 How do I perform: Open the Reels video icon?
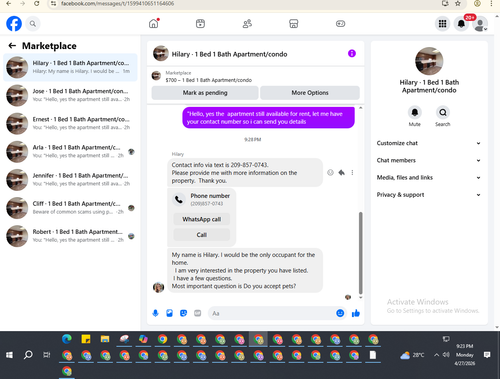tap(200, 24)
